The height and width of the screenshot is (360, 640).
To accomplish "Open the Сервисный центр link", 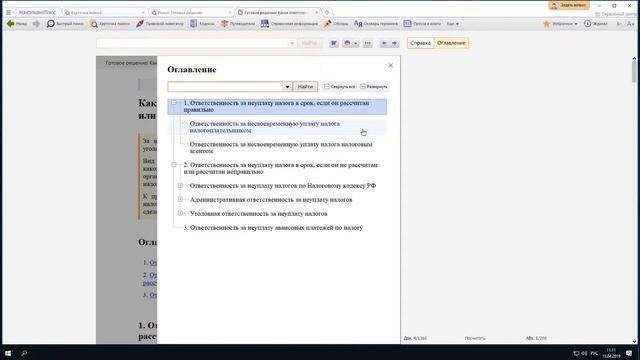I will [x=617, y=14].
